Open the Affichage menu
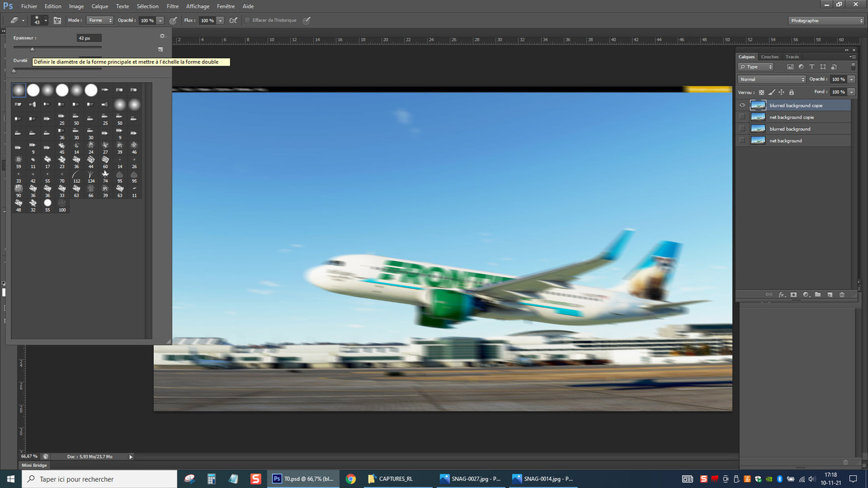This screenshot has height=488, width=868. click(198, 6)
